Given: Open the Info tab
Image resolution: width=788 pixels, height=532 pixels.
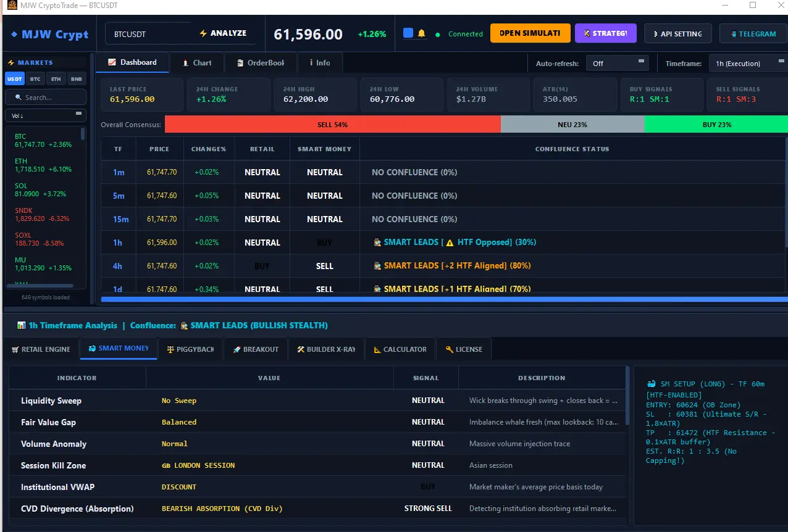Looking at the screenshot, I should (319, 63).
